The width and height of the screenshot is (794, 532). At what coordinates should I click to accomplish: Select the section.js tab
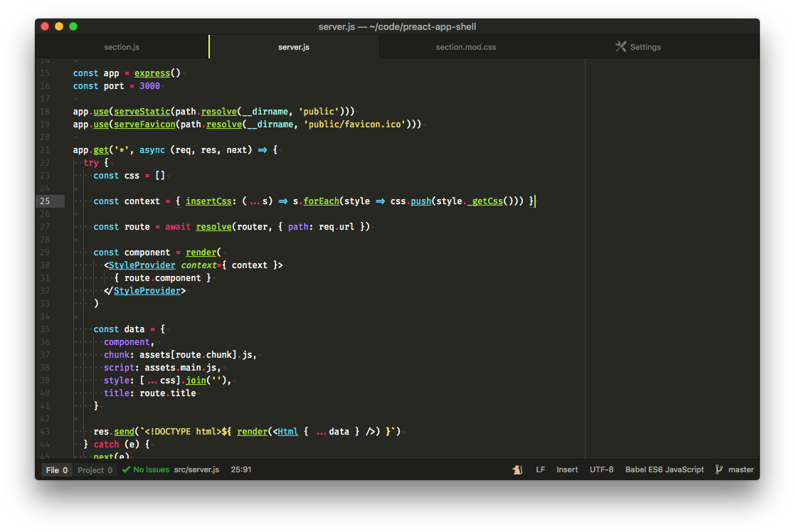point(121,47)
